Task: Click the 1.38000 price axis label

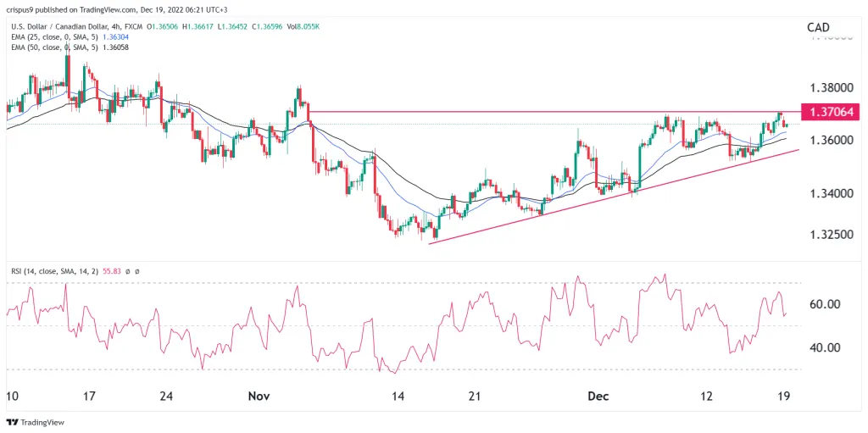Action: click(x=832, y=87)
